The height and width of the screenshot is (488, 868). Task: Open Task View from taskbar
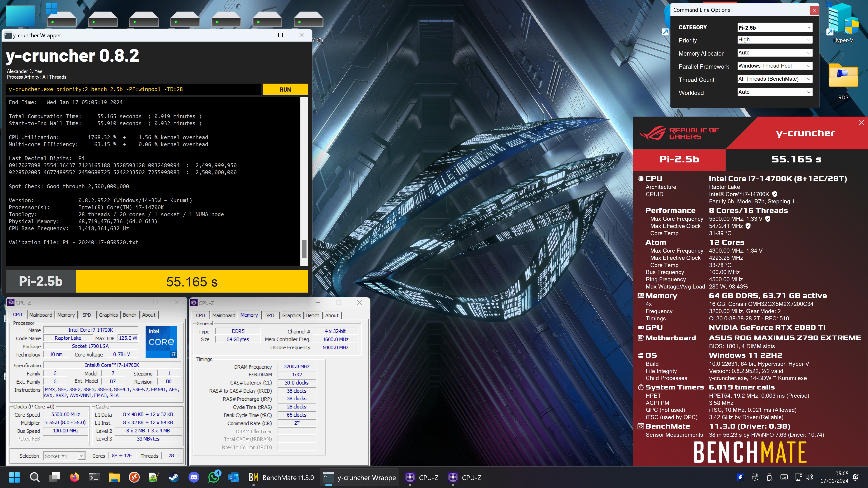coord(54,477)
